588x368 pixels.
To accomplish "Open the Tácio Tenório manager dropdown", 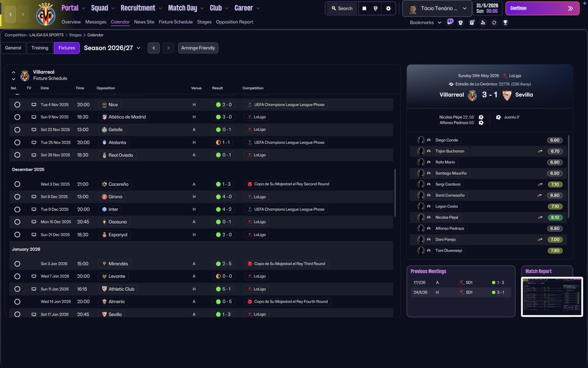I will 437,8.
